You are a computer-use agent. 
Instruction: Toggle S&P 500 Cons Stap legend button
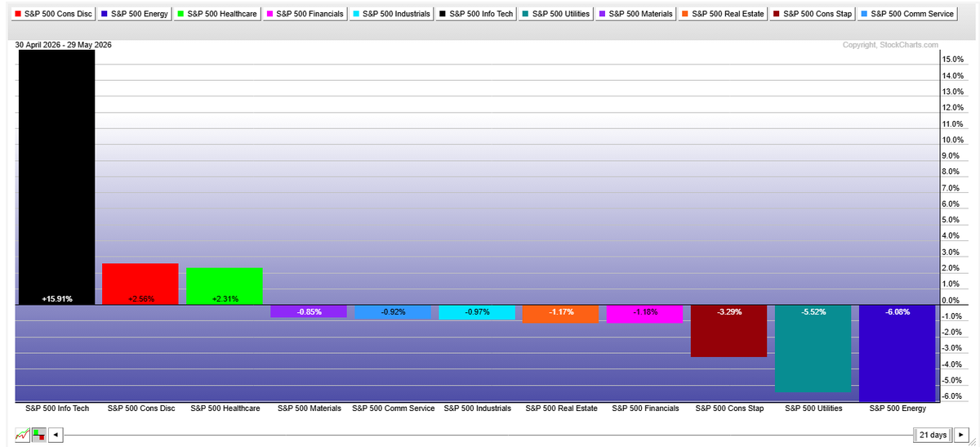point(813,14)
